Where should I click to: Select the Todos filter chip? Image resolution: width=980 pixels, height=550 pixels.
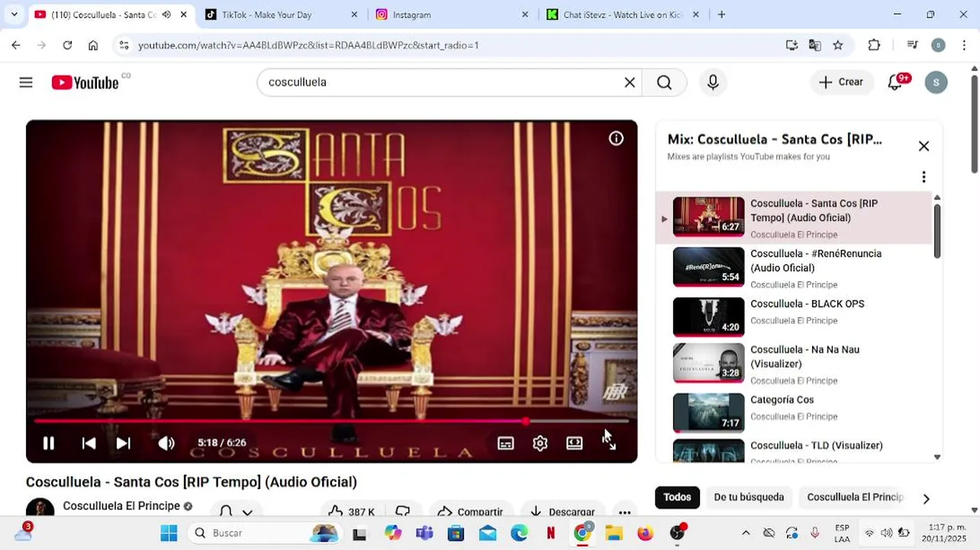(x=677, y=497)
